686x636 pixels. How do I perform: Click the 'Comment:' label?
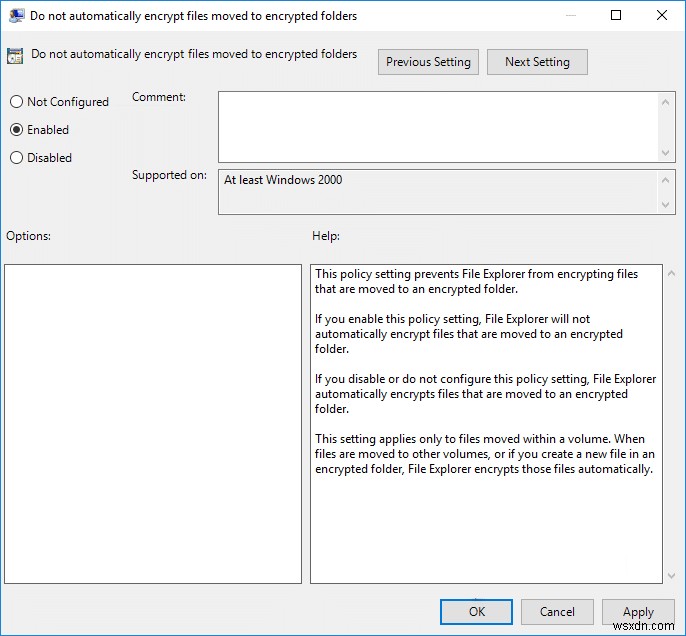click(159, 97)
